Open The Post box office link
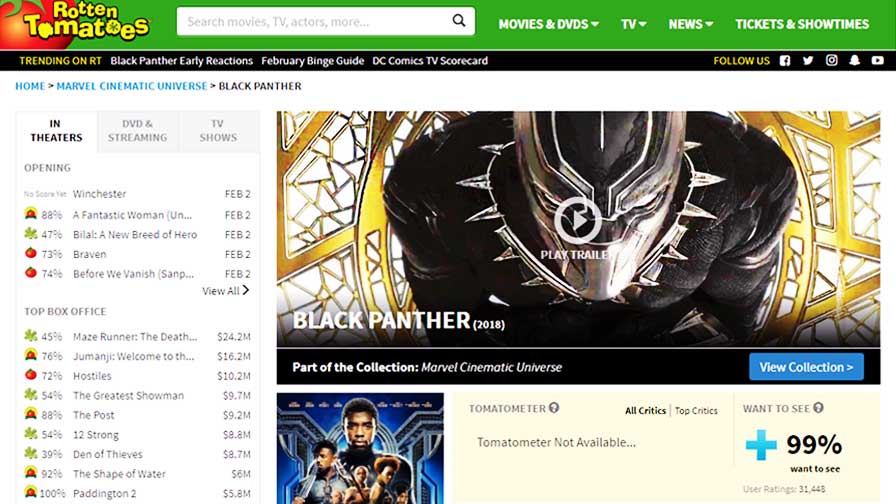896x504 pixels. pos(94,415)
